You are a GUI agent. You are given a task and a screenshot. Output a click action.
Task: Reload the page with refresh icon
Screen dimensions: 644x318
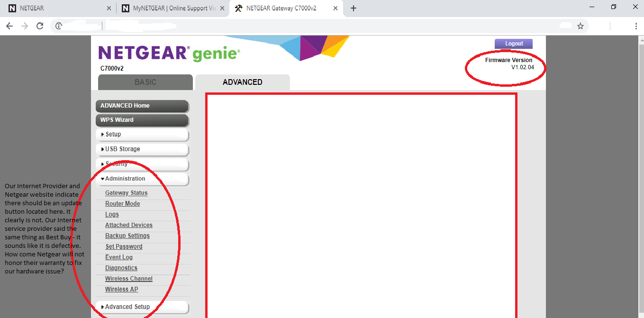point(40,26)
